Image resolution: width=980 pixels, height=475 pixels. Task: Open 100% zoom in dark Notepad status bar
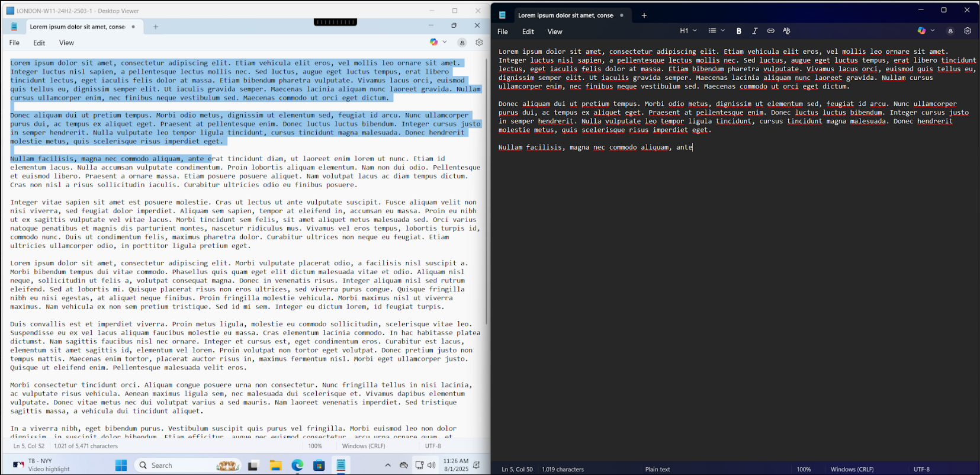point(804,469)
